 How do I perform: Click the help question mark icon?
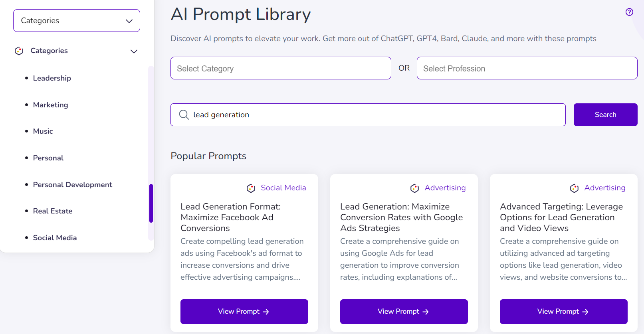click(629, 12)
